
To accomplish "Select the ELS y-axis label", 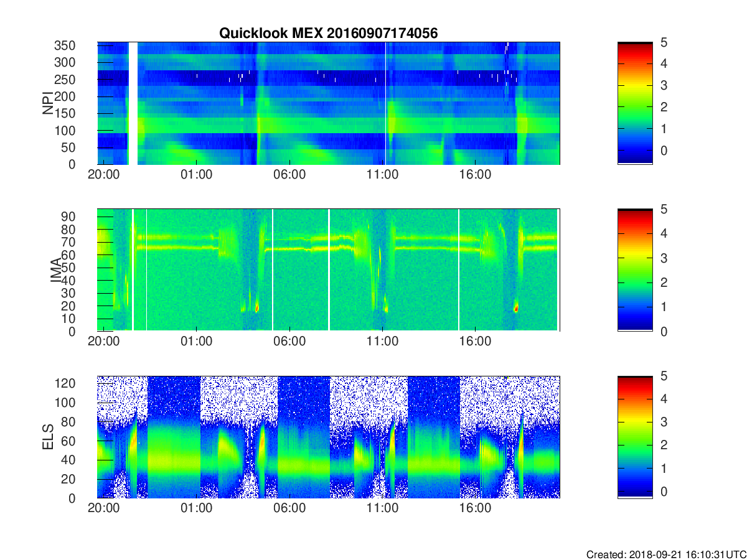I will point(48,437).
